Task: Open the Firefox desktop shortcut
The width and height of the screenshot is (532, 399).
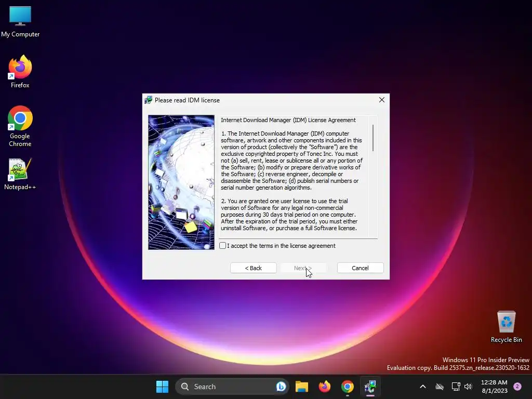Action: point(20,72)
